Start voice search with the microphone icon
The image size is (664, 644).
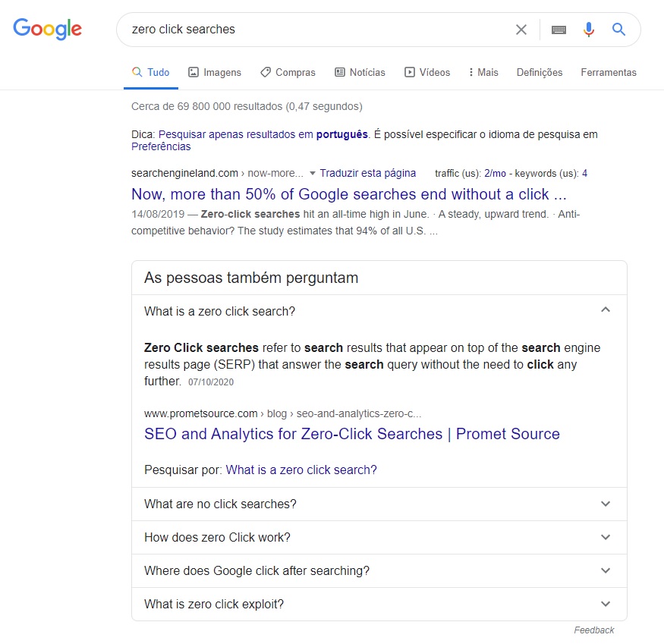[589, 30]
